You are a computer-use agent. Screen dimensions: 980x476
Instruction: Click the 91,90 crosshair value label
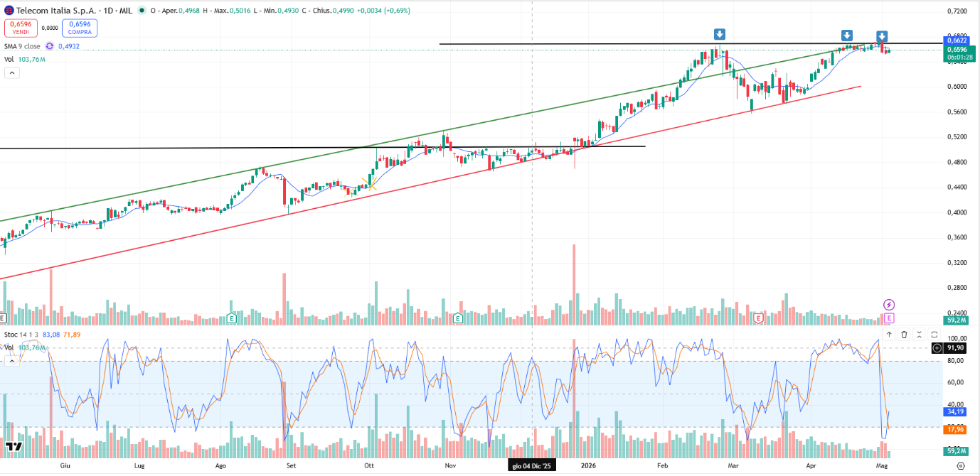coord(955,348)
